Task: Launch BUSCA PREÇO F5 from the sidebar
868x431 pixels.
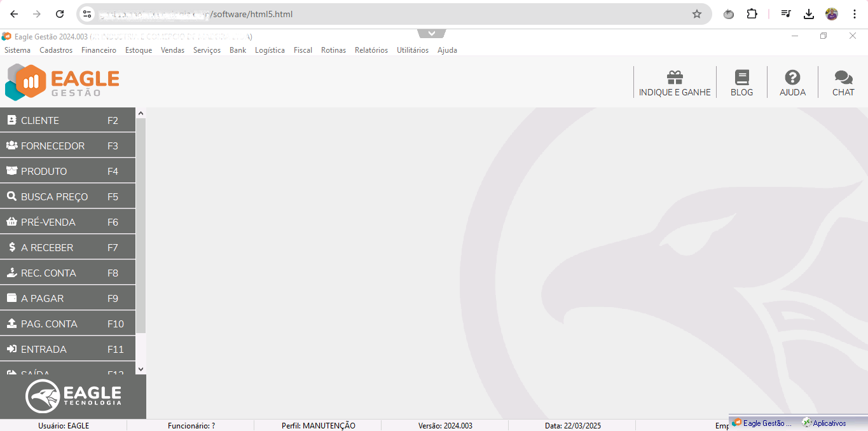Action: coord(67,196)
